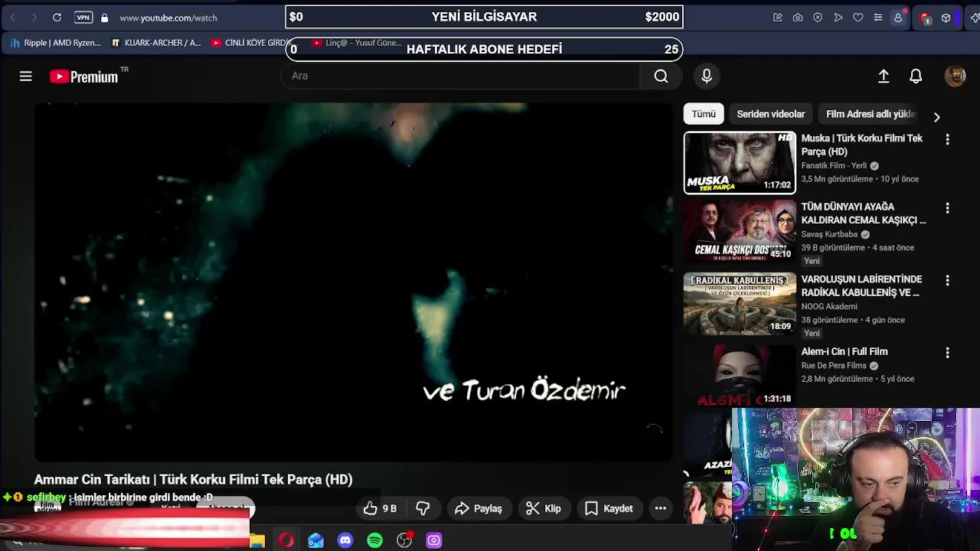Open the Cemal Kaşıkçı video thumbnail
980x551 pixels.
tap(740, 231)
